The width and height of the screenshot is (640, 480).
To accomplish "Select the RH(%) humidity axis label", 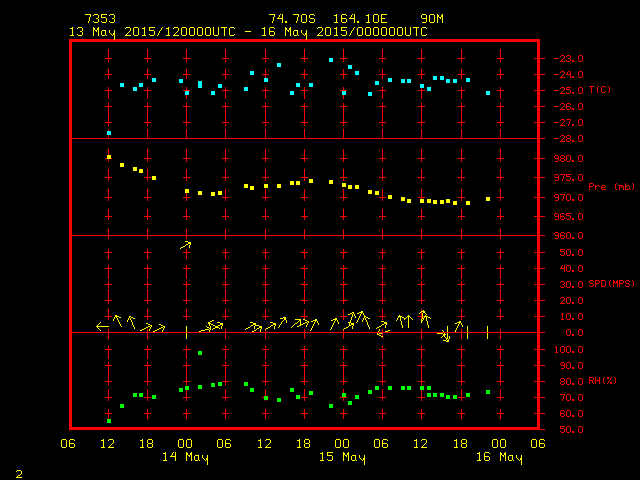I will 602,381.
